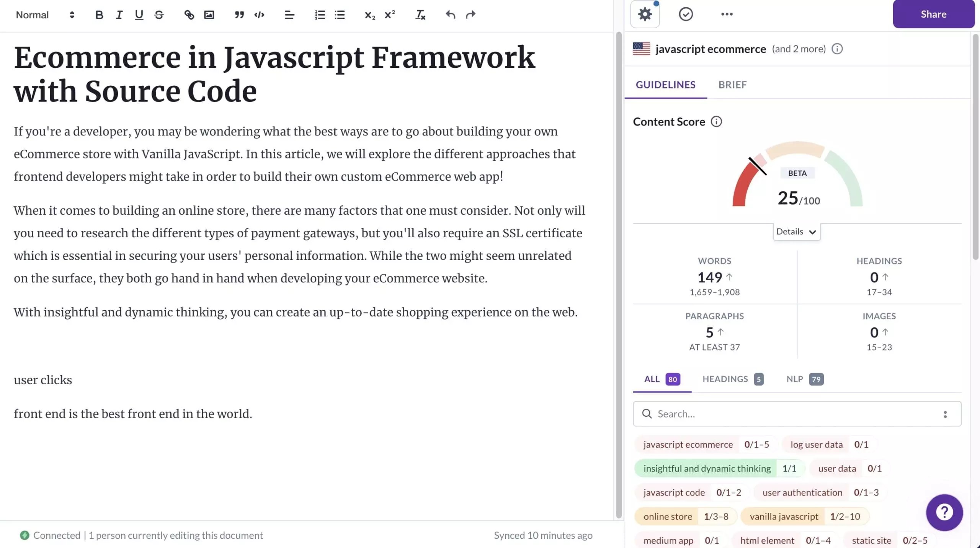Toggle bold formatting

[x=99, y=15]
